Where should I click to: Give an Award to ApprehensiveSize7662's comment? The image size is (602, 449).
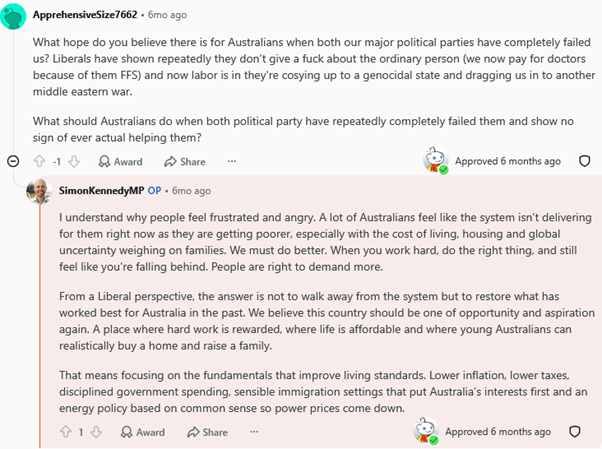120,161
